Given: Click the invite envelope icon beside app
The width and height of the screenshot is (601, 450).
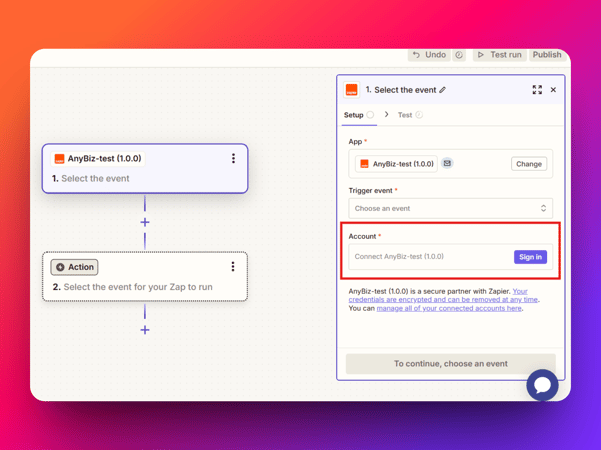Looking at the screenshot, I should pyautogui.click(x=447, y=163).
